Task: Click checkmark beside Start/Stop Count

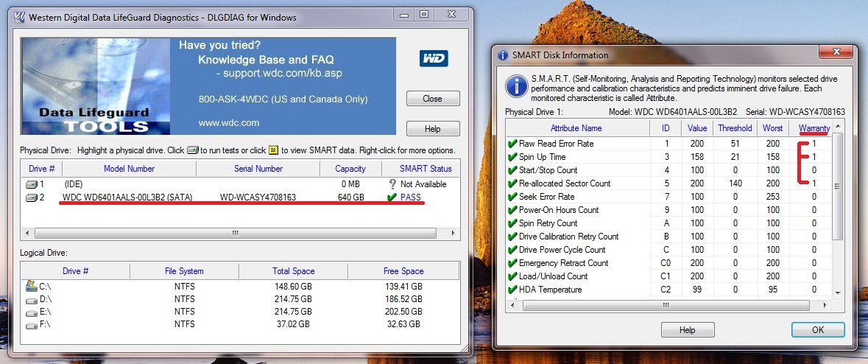Action: point(512,170)
